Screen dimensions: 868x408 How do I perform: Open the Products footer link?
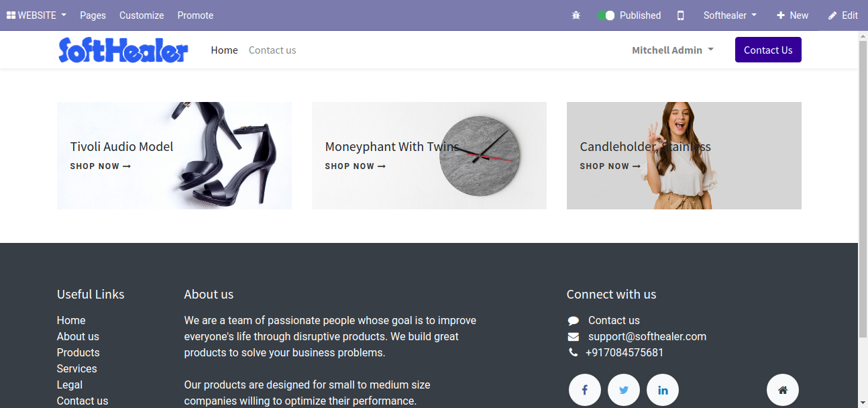tap(78, 353)
